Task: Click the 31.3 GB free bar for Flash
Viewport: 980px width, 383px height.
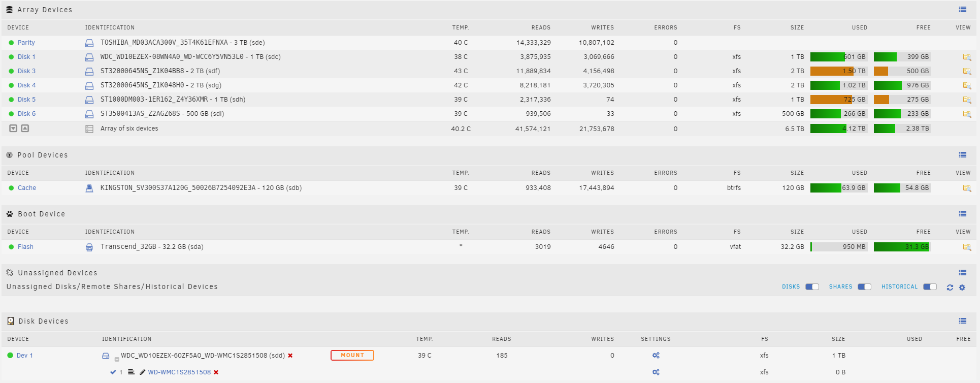Action: (902, 247)
